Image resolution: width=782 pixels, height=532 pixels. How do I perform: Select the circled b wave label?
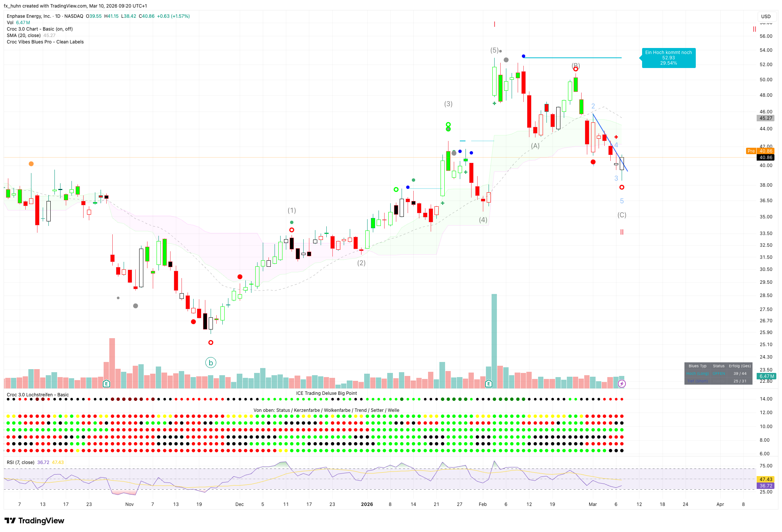(x=211, y=363)
